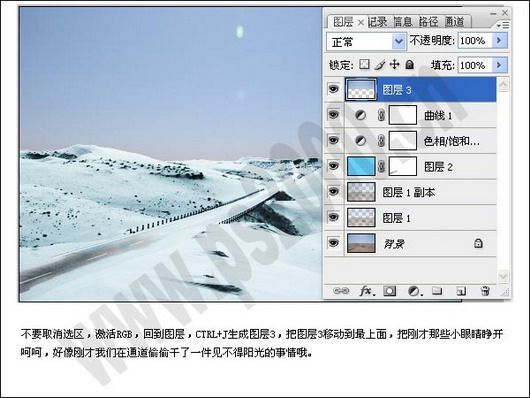
Task: Open the blend mode 正常 dropdown
Action: (399, 42)
